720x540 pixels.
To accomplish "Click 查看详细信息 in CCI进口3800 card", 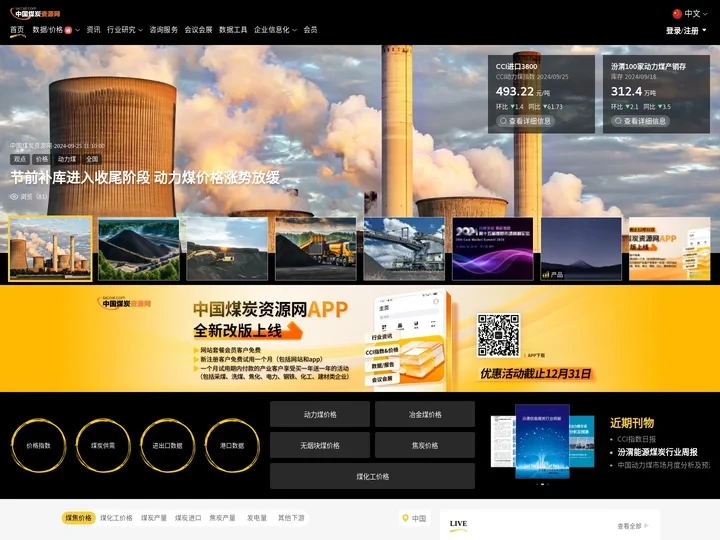I will [525, 121].
